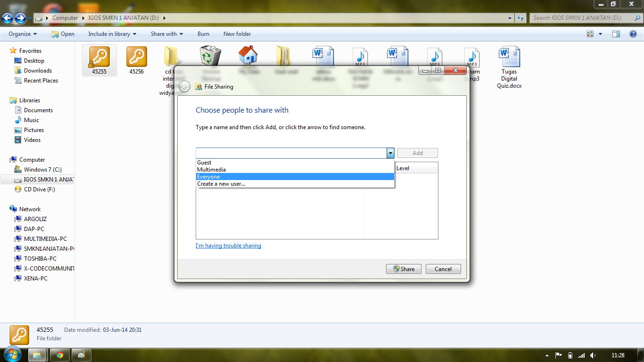The image size is (644, 362).
Task: Open the Music library
Action: point(32,120)
